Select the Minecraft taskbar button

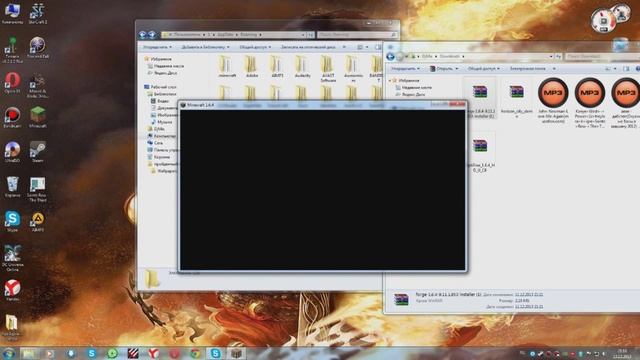click(x=236, y=353)
